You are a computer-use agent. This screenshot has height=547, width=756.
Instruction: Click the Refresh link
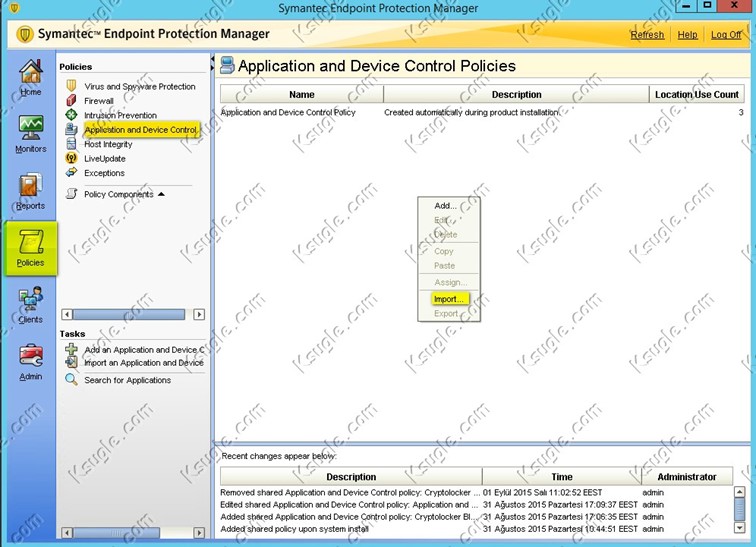pyautogui.click(x=647, y=35)
